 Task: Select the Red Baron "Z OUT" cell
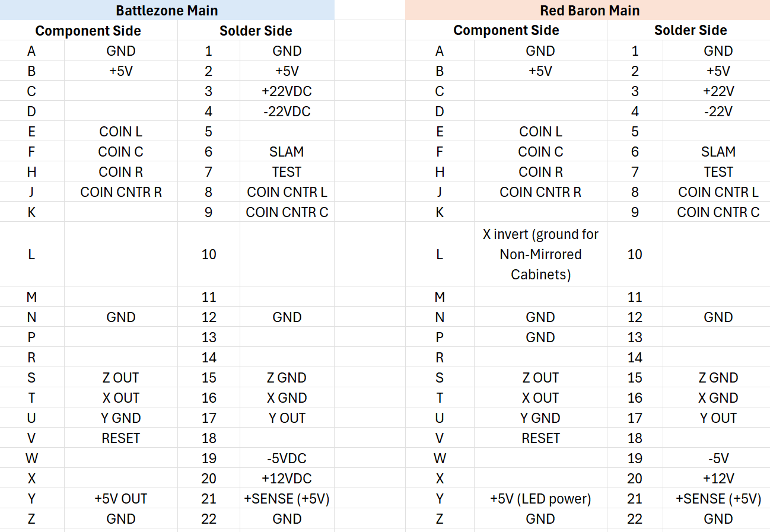click(x=540, y=378)
